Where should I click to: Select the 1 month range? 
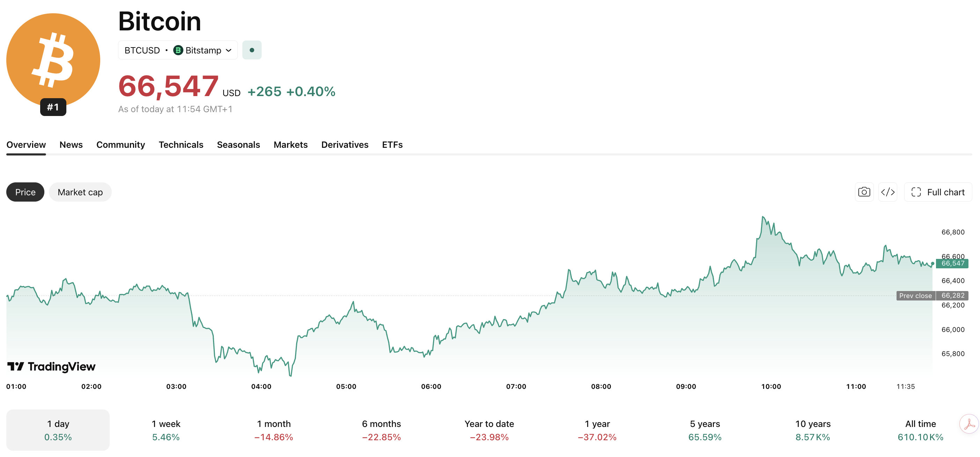pos(273,430)
